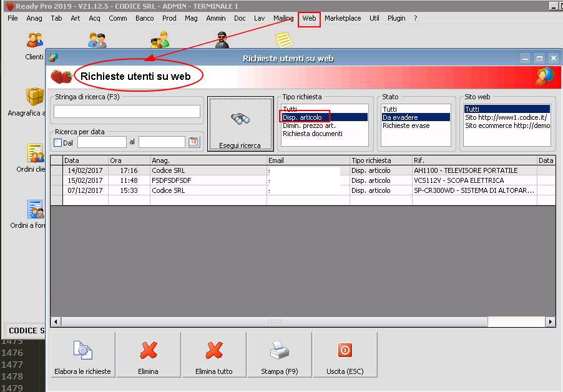
Task: Open the Mag menu
Action: 191,19
